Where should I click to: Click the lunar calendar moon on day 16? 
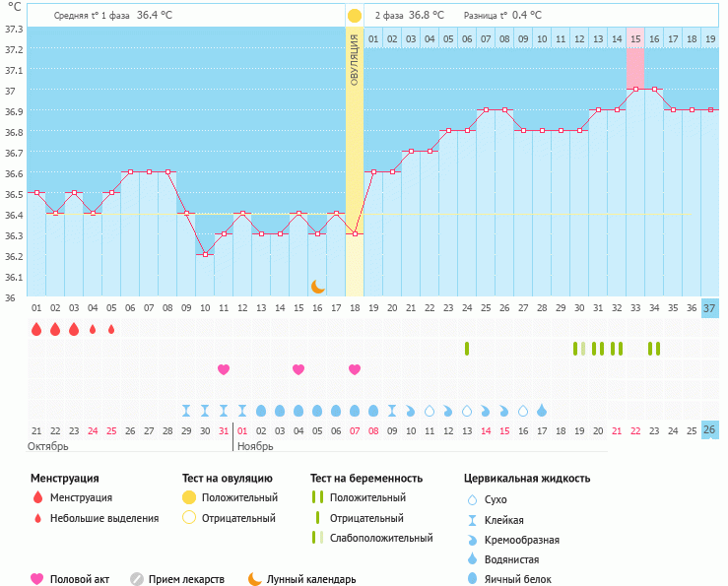coord(317,286)
